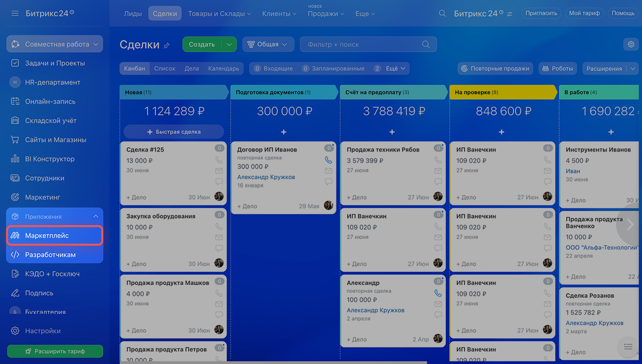Pin the Сделки page with pin icon
This screenshot has width=642, height=364.
pyautogui.click(x=167, y=45)
